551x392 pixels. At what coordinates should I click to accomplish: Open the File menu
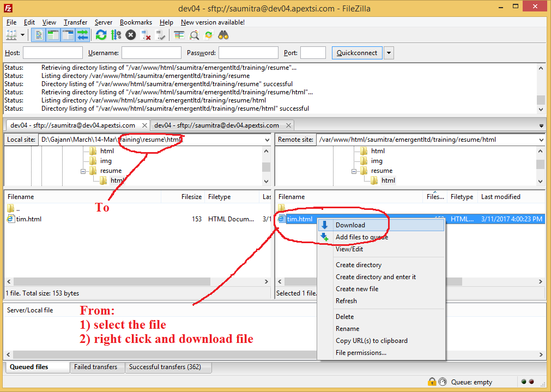(x=11, y=22)
